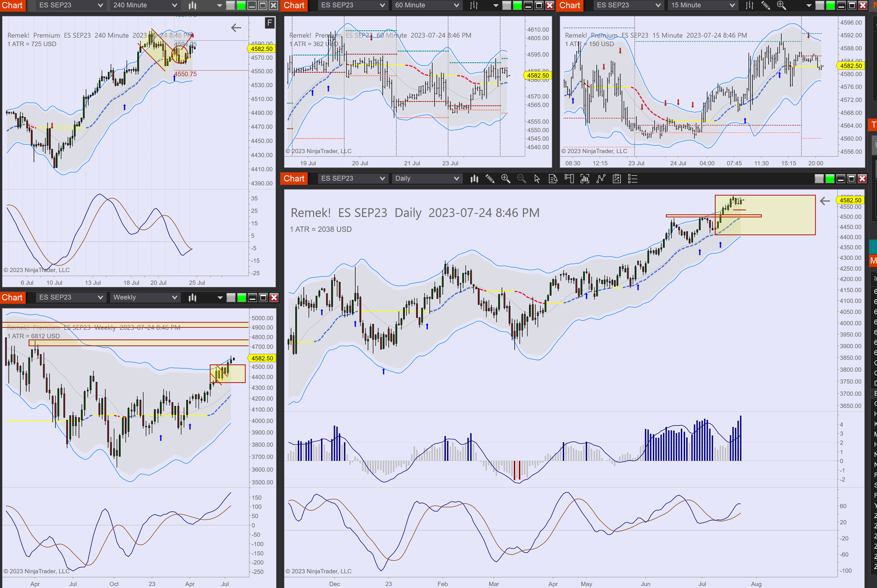Click Zoom Out on Daily chart toolbar
This screenshot has width=877, height=588.
(x=521, y=179)
